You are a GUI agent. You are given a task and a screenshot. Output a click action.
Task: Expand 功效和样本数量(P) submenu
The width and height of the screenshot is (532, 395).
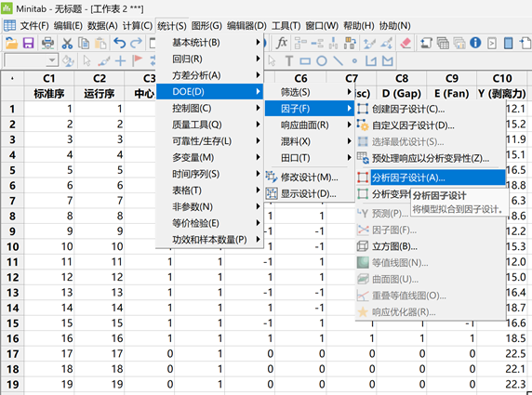point(209,240)
